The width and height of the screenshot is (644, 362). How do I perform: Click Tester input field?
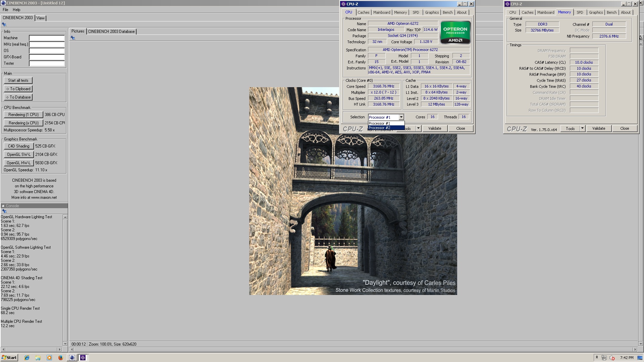(x=47, y=63)
